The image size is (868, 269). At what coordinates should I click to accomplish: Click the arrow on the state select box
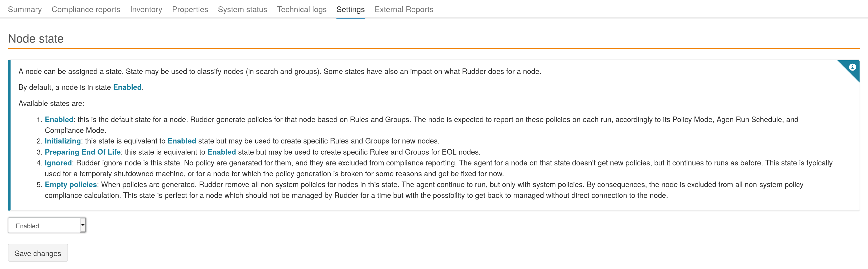click(83, 225)
